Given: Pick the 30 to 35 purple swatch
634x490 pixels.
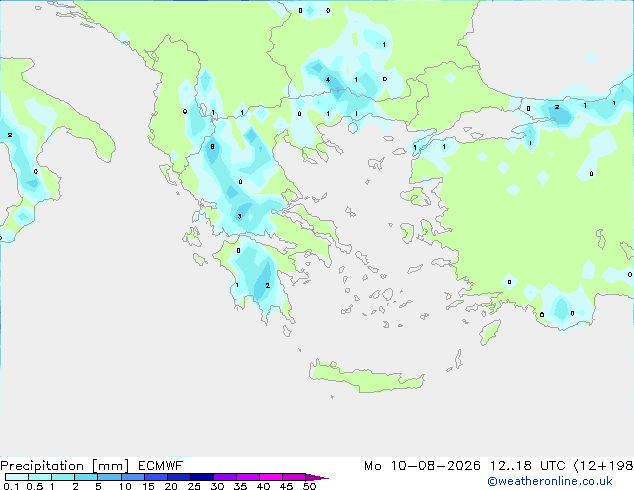Looking at the screenshot, I should [x=225, y=477].
